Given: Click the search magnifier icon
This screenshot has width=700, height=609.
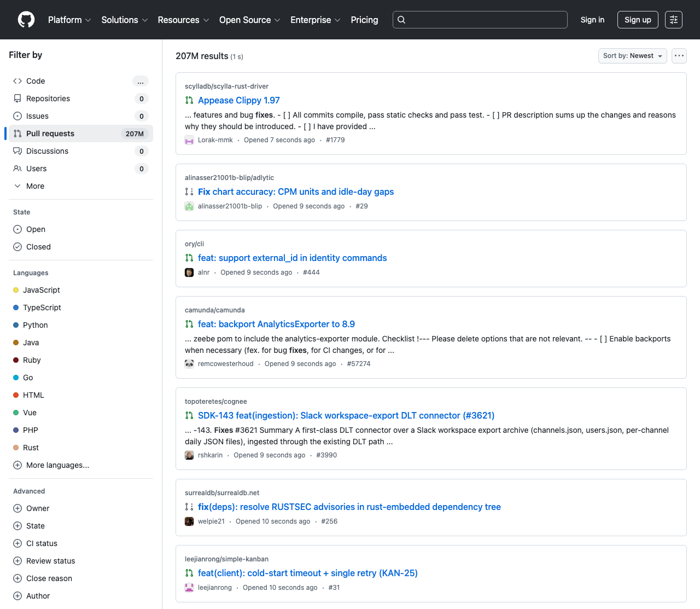Looking at the screenshot, I should coord(401,20).
